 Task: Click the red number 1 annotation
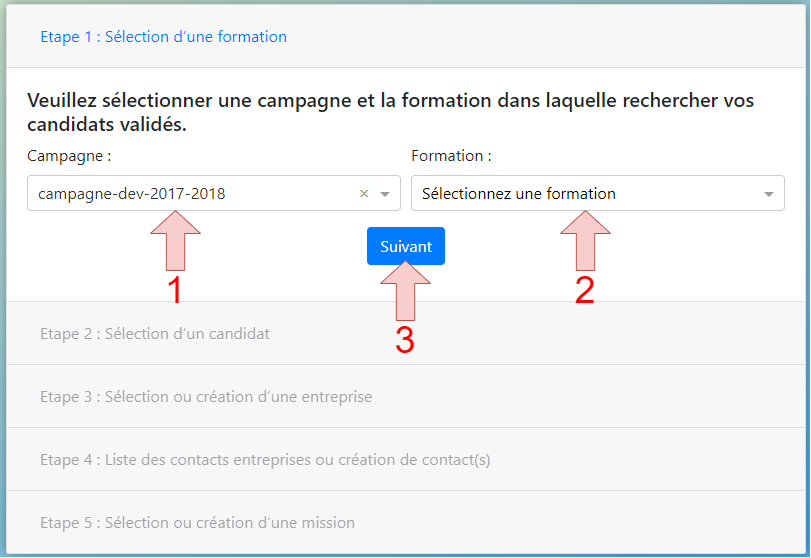[x=175, y=290]
